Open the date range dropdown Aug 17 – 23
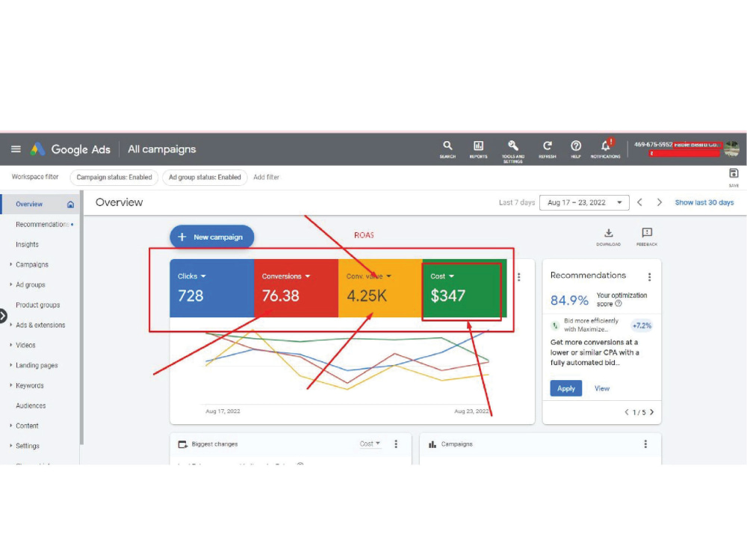 pos(584,202)
